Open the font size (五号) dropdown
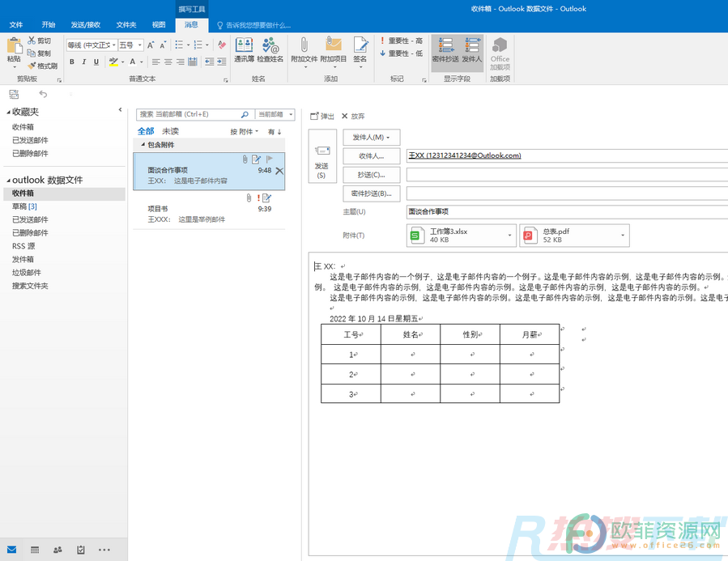 140,45
